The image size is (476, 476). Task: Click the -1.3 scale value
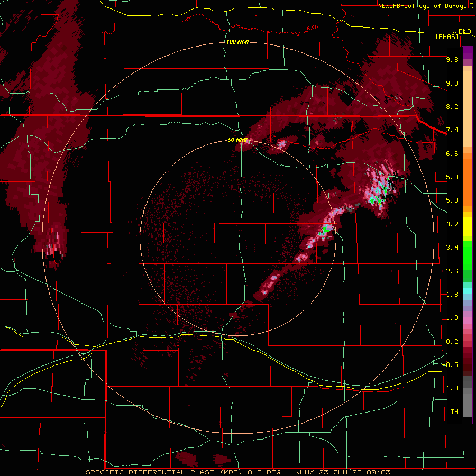click(450, 388)
